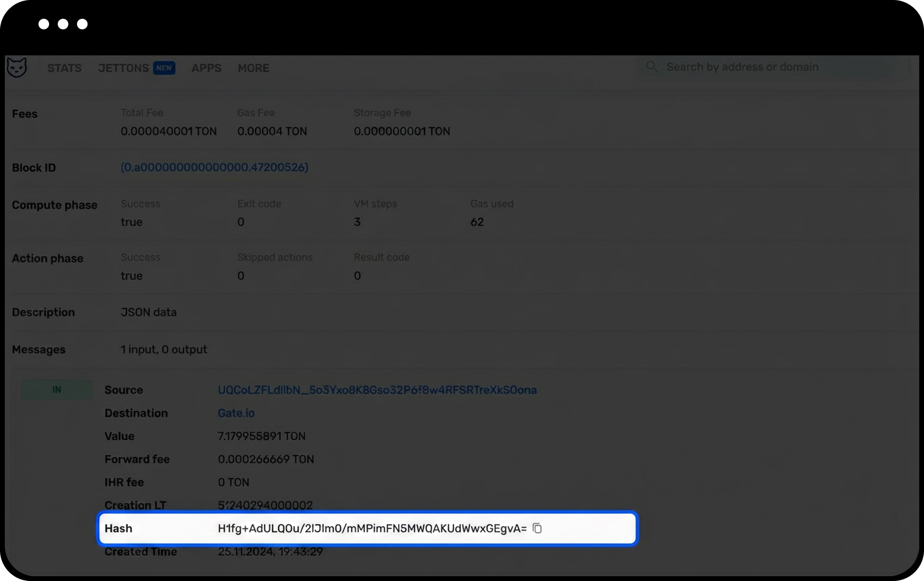Click the cat logo icon

pyautogui.click(x=17, y=67)
